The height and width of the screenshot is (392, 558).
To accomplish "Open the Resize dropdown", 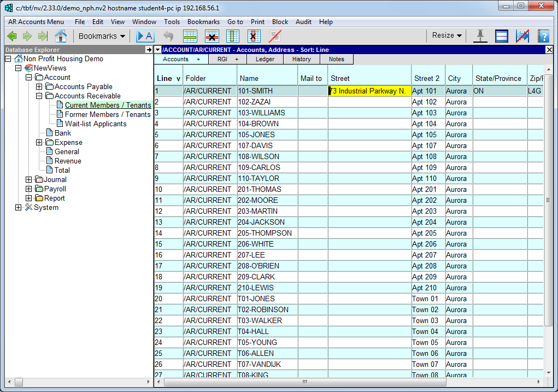I will pos(447,36).
